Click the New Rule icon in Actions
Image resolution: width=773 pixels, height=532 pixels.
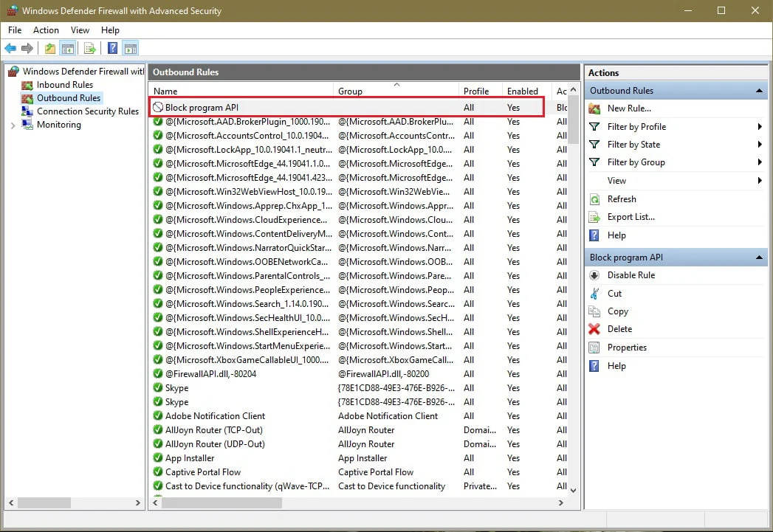click(594, 108)
